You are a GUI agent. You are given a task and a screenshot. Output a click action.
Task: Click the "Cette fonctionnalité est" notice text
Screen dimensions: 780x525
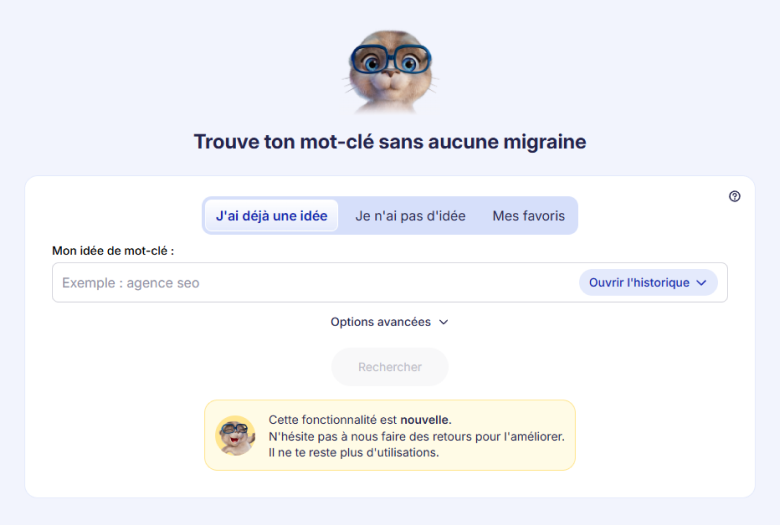point(333,420)
